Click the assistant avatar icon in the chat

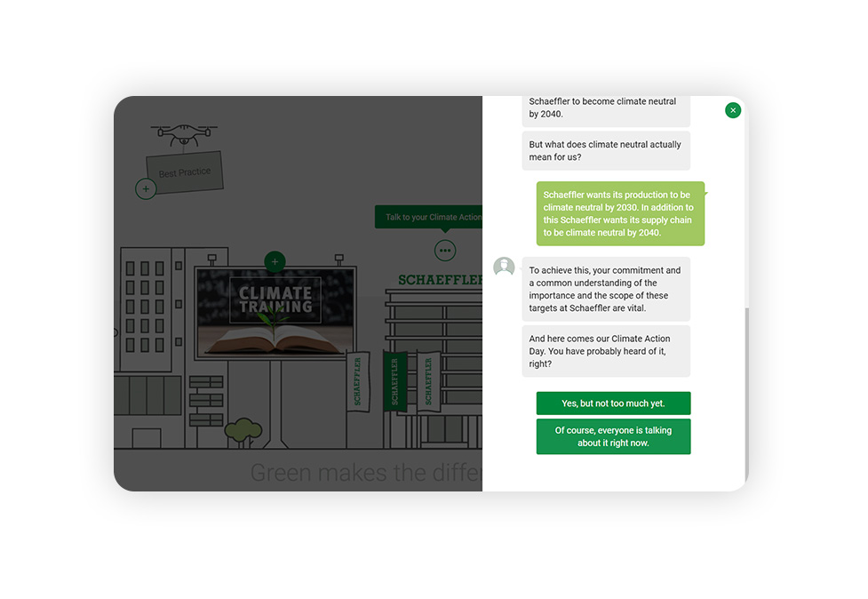pyautogui.click(x=504, y=267)
